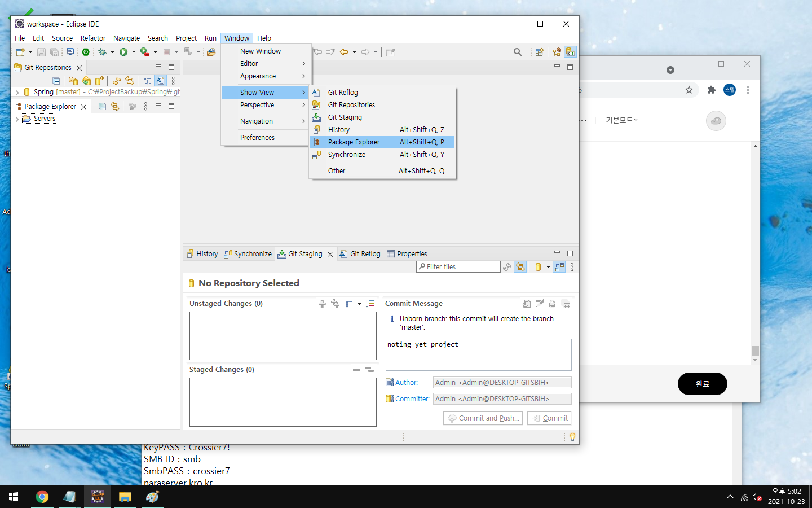The height and width of the screenshot is (508, 812).
Task: Click the commit message text area
Action: click(x=478, y=354)
